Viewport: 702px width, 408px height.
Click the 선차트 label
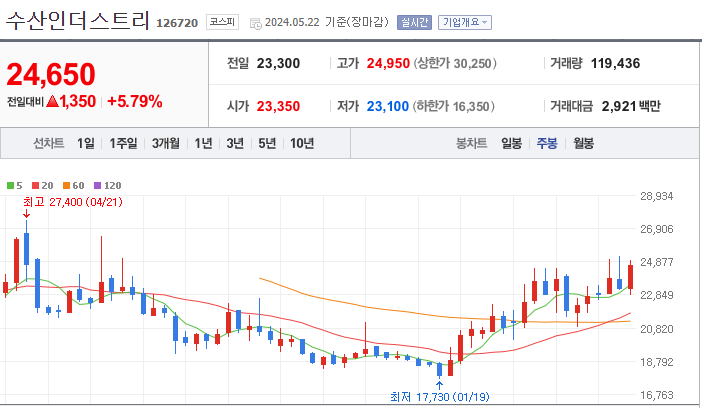[x=49, y=143]
